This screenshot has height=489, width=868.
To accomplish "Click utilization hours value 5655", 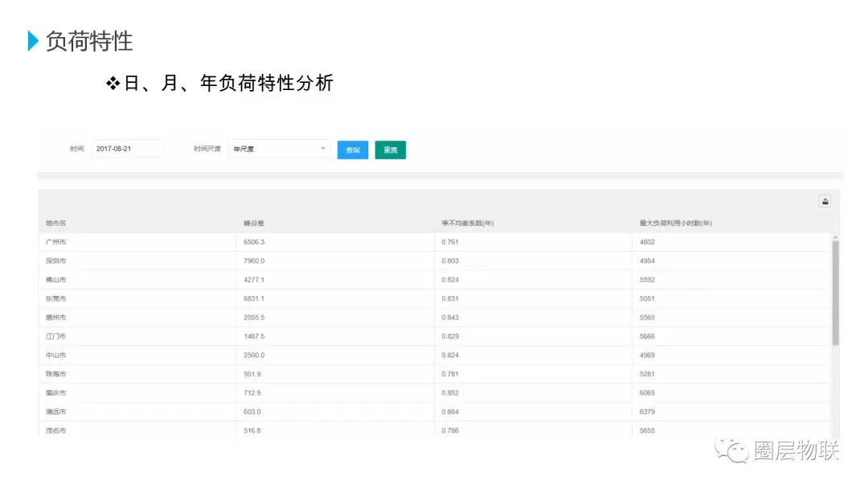I will (647, 430).
